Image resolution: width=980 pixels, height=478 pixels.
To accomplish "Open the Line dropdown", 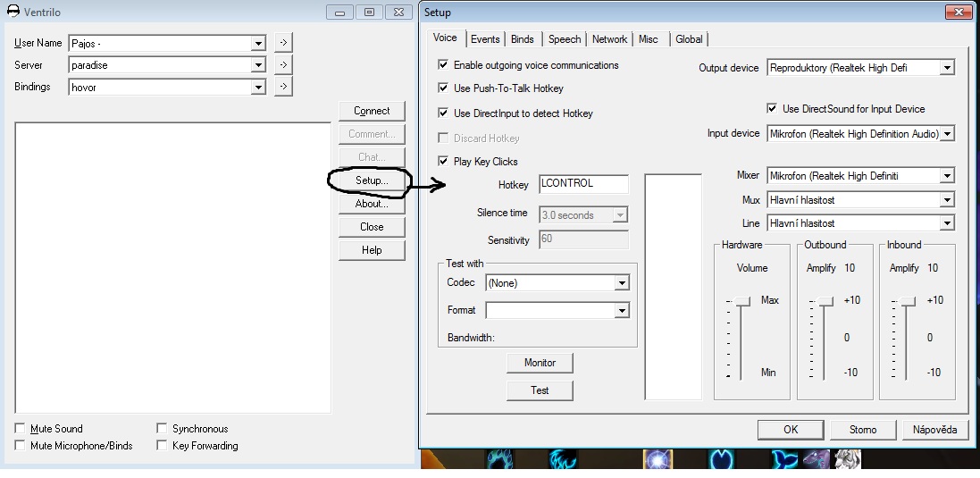I will [x=947, y=223].
